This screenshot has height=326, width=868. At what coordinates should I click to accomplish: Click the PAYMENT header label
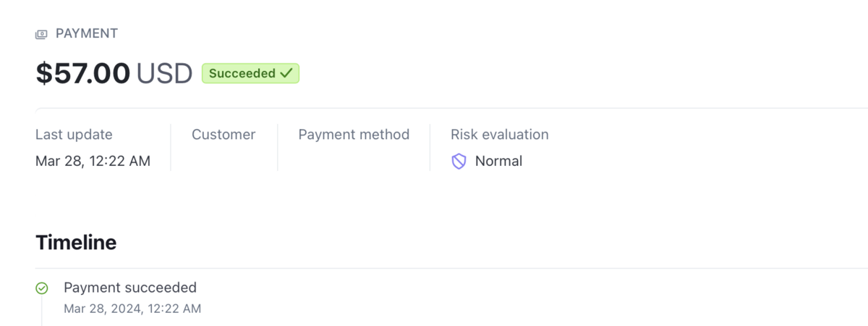click(x=87, y=33)
